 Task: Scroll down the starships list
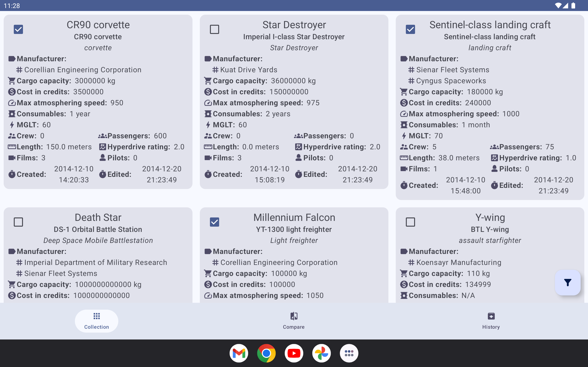[x=294, y=169]
